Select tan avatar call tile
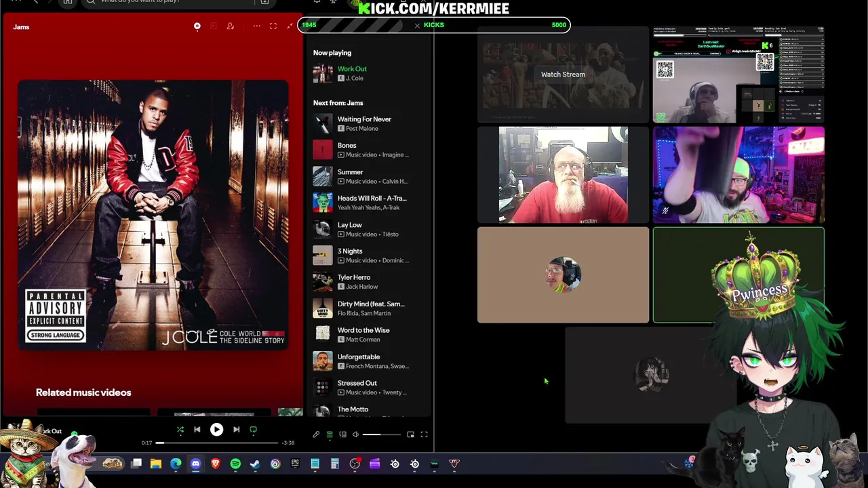The width and height of the screenshot is (868, 488). click(x=563, y=275)
